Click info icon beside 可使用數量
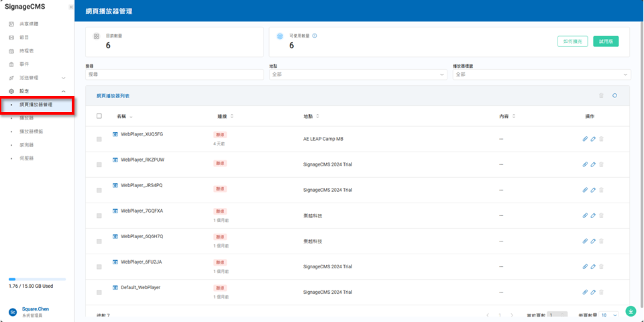644x322 pixels. click(x=315, y=36)
